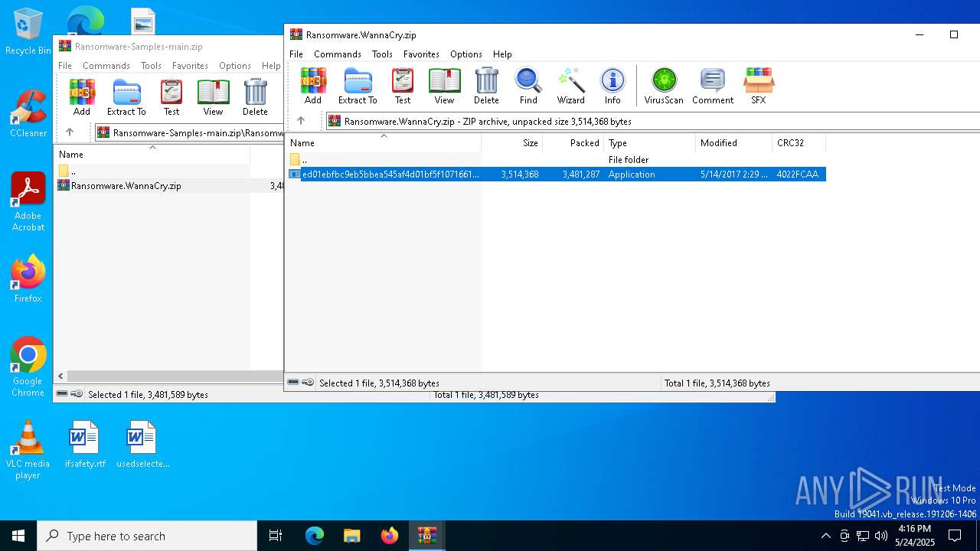
Task: Click Extract To in Ransomware-Samples-main window
Action: (x=126, y=97)
